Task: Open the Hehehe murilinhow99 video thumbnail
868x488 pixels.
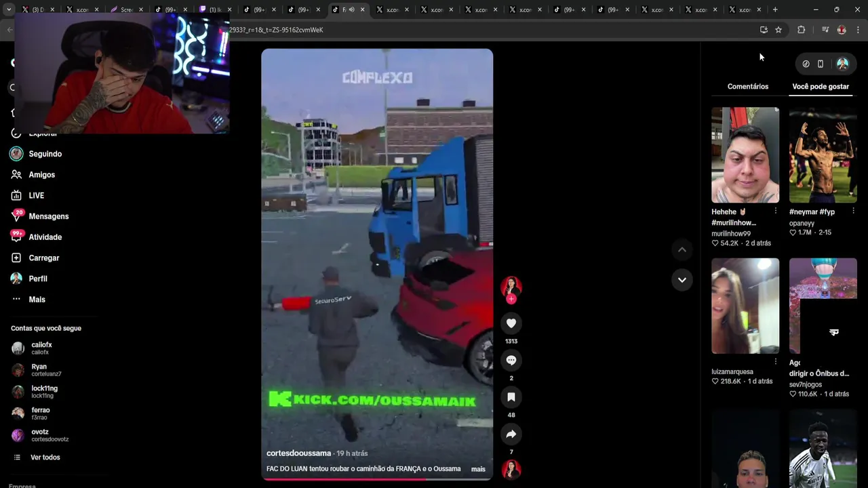Action: point(745,155)
